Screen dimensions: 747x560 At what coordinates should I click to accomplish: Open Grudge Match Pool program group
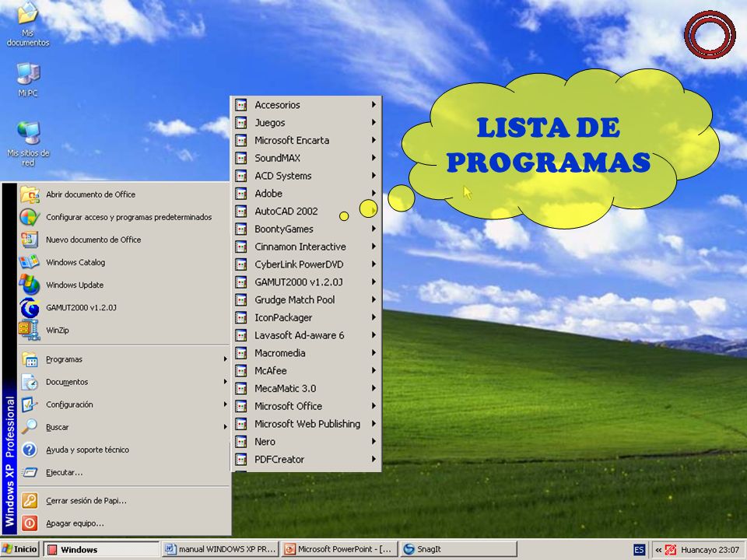[306, 300]
